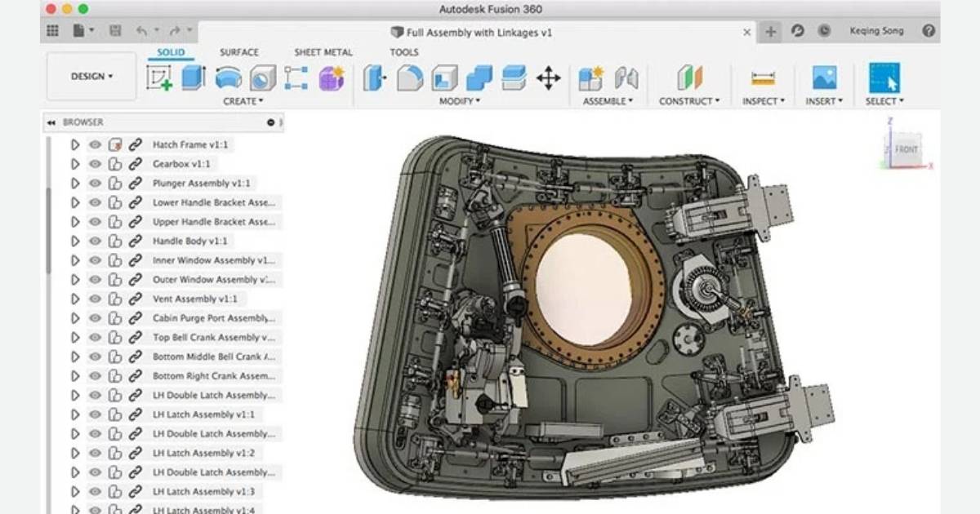Screen dimensions: 980x514
Task: Open the Help question mark icon
Action: click(x=929, y=31)
